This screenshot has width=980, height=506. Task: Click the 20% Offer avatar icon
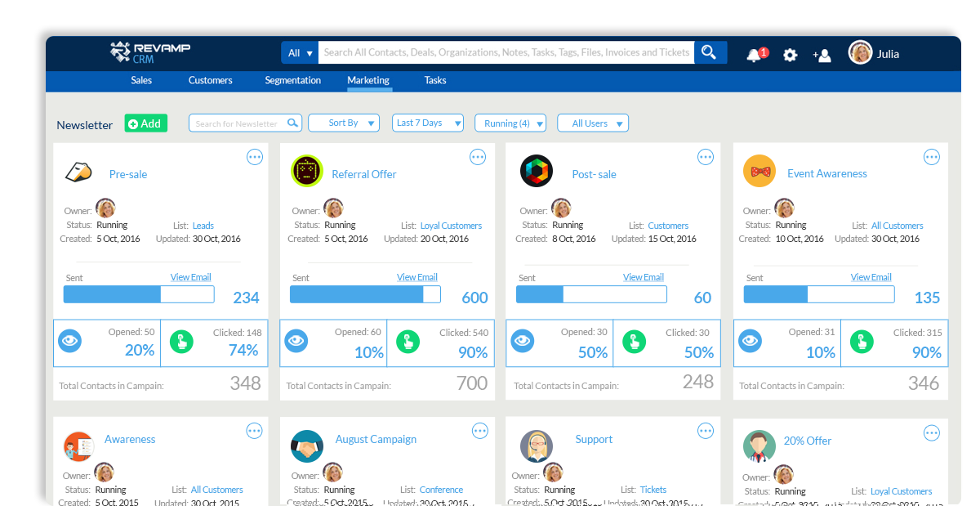tap(759, 446)
